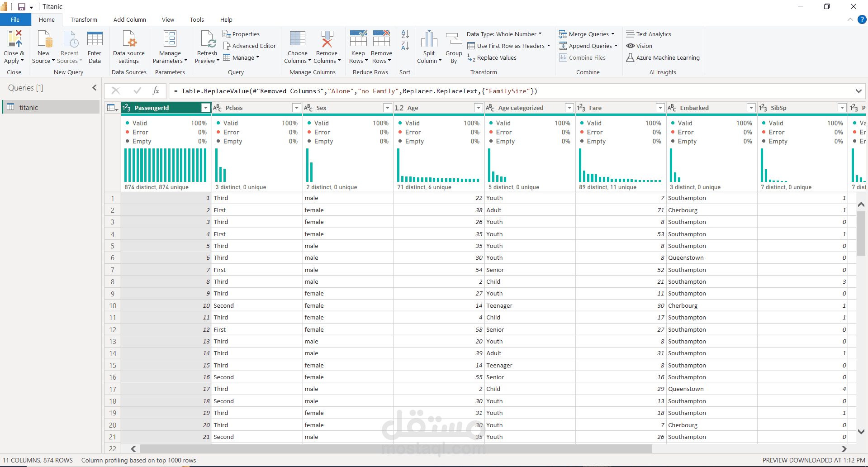This screenshot has width=868, height=467.
Task: Click the PassengerId data type icon
Action: (127, 108)
